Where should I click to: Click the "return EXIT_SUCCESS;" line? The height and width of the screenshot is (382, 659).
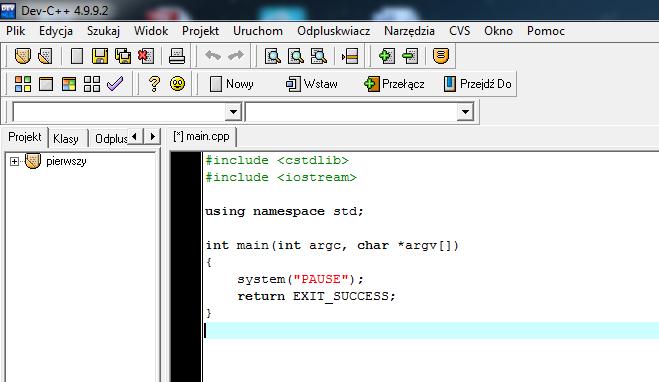coord(316,296)
